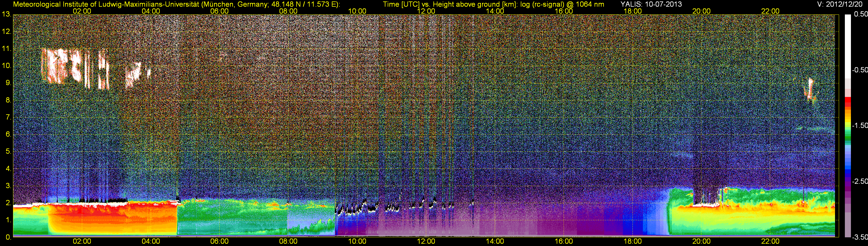Select the 10:00 label on the top time axis
868x246 pixels.
coord(357,11)
